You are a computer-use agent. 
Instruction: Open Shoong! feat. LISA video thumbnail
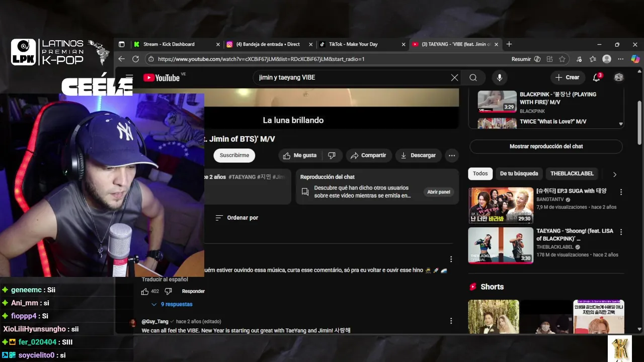501,245
